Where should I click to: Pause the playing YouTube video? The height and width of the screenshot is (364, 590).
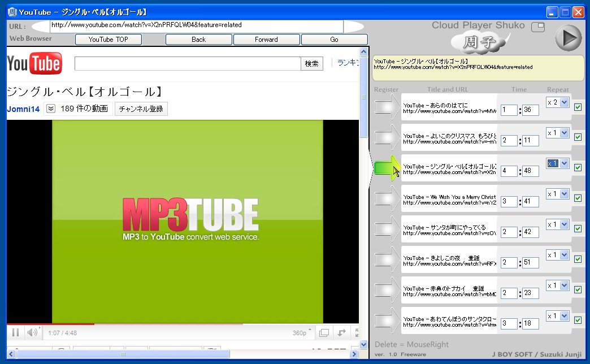coord(15,332)
